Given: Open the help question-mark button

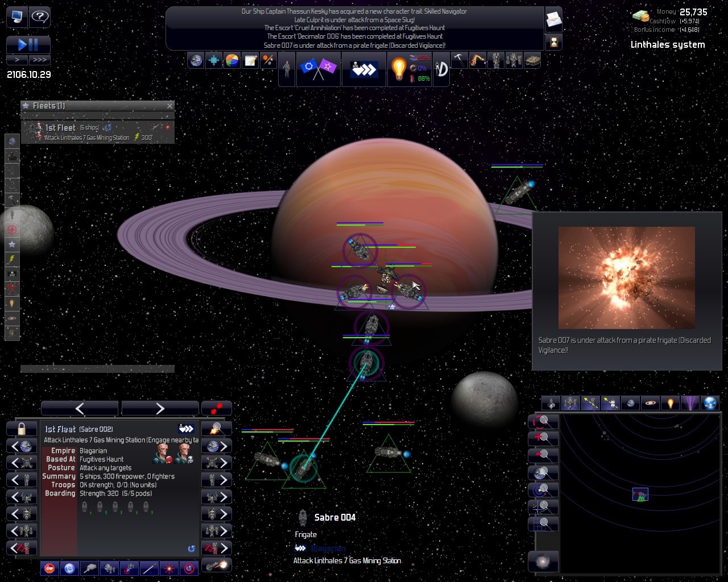Looking at the screenshot, I should pyautogui.click(x=39, y=16).
